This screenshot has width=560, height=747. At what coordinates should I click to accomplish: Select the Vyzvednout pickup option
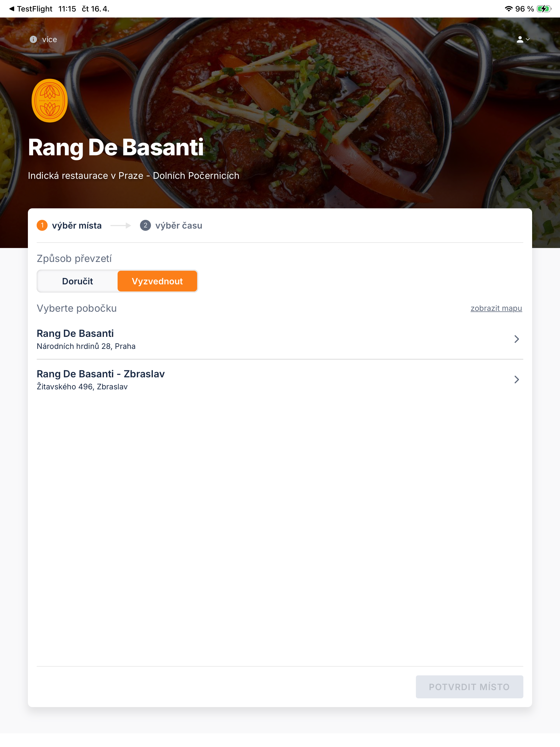pyautogui.click(x=157, y=281)
